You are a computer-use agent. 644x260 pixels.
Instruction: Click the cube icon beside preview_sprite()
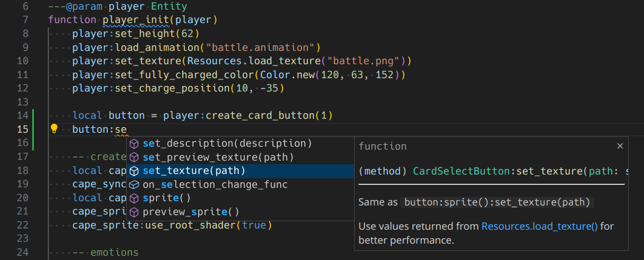pyautogui.click(x=134, y=212)
